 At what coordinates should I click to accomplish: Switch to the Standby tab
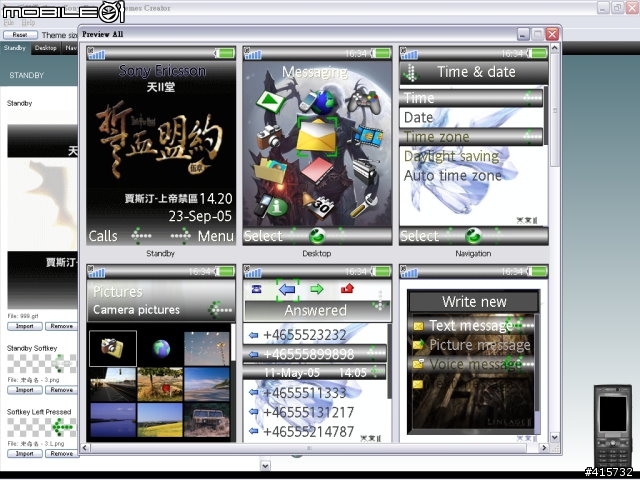pos(15,48)
